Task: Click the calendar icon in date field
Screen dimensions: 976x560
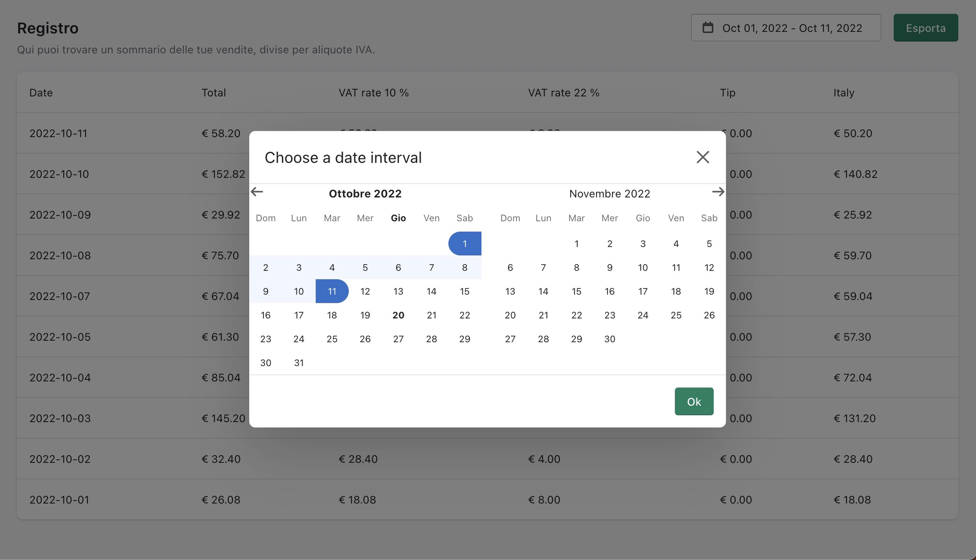Action: click(x=708, y=28)
